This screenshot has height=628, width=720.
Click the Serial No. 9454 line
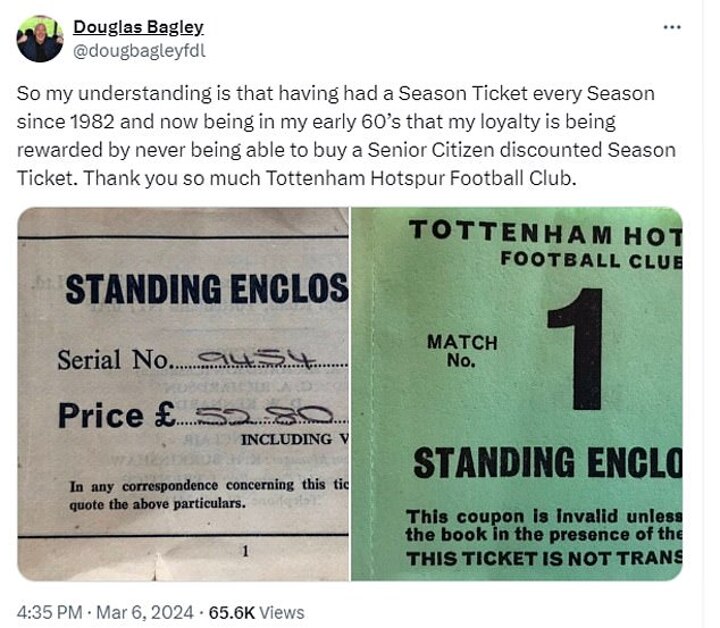point(200,358)
